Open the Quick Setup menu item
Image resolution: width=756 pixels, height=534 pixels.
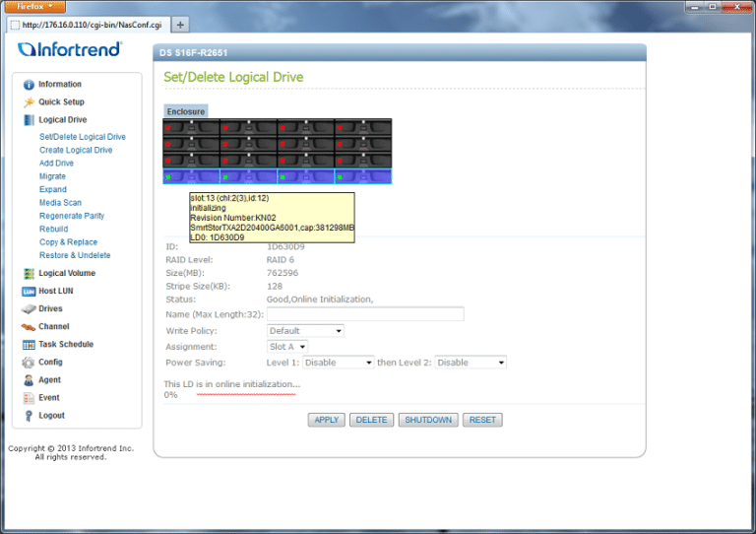point(61,101)
